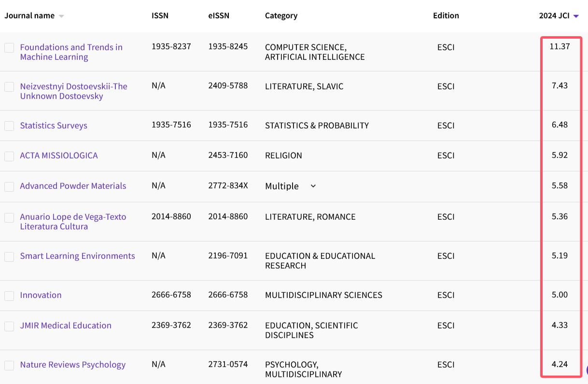This screenshot has width=588, height=384.
Task: Sort by Journal name arrow icon
Action: 61,16
